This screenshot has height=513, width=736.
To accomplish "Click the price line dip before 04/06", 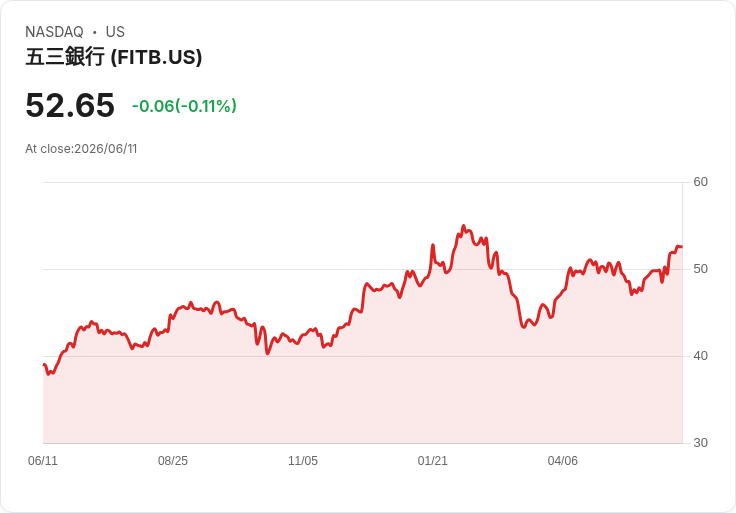I will point(524,327).
